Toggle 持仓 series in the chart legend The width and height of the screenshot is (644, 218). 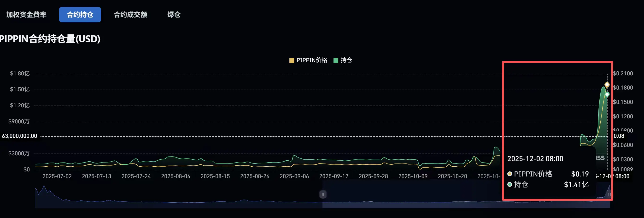coord(343,60)
